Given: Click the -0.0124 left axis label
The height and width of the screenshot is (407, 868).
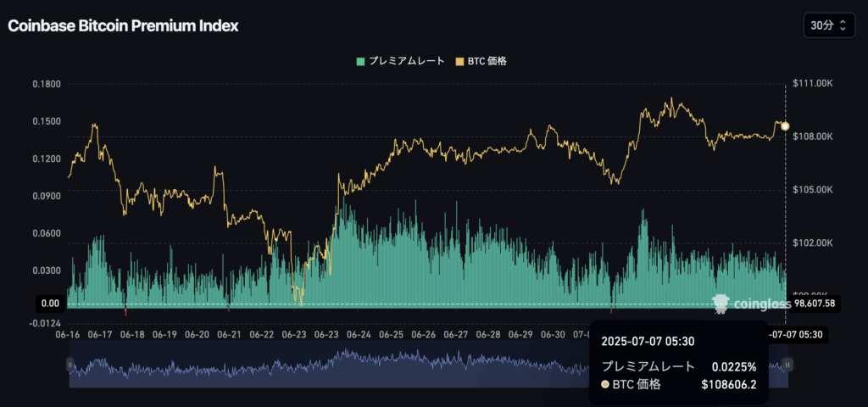Looking at the screenshot, I should pyautogui.click(x=46, y=323).
